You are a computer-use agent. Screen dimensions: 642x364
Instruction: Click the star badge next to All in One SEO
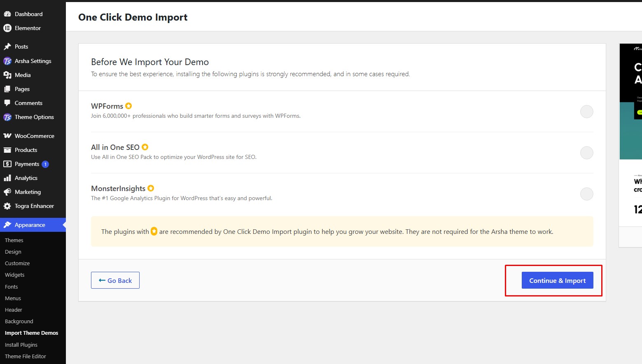coord(145,147)
